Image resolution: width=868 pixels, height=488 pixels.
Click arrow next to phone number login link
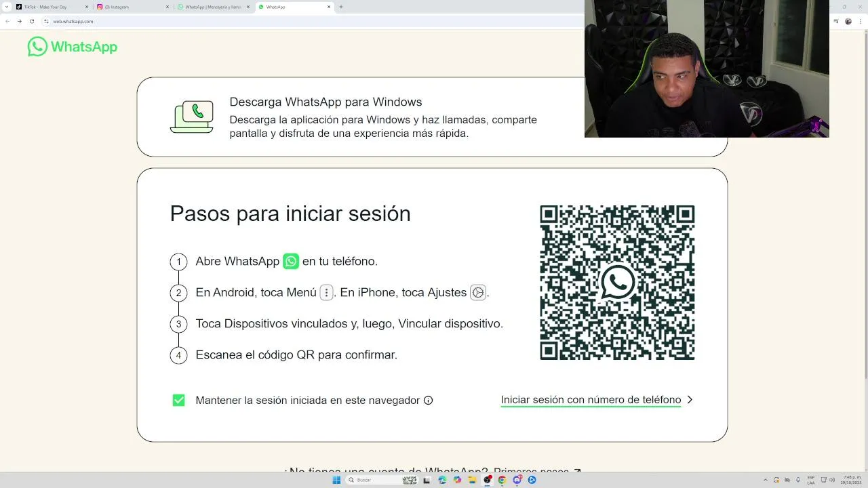[690, 400]
